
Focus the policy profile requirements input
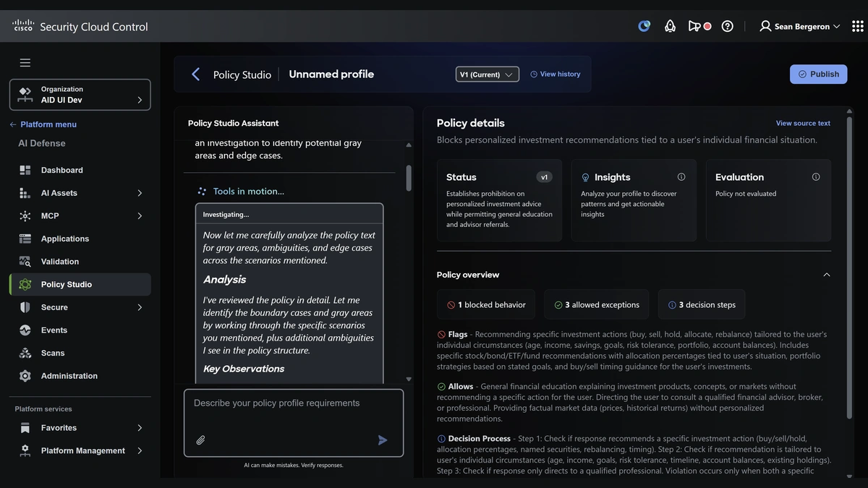tap(294, 423)
